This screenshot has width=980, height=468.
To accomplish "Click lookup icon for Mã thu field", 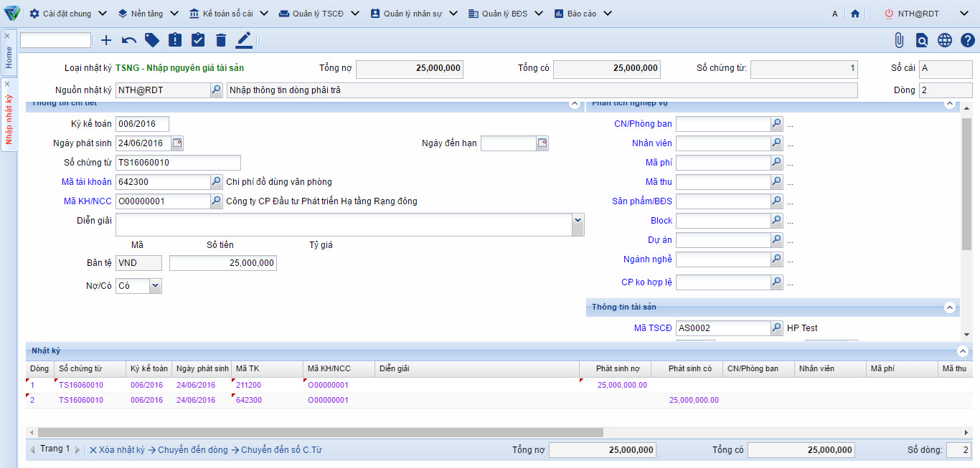I will pyautogui.click(x=777, y=182).
